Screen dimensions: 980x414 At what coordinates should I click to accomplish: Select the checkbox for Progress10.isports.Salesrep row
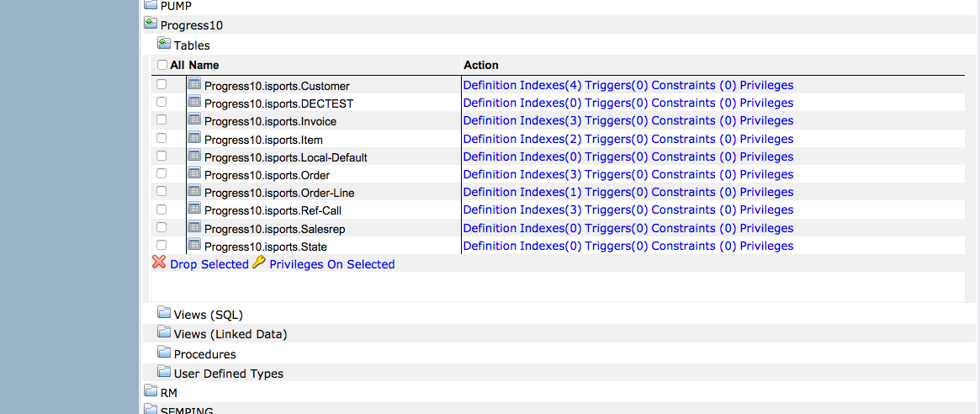pos(162,227)
